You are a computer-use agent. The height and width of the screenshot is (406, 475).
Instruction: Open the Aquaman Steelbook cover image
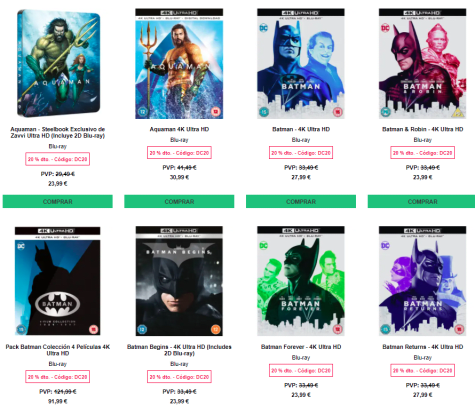(58, 63)
